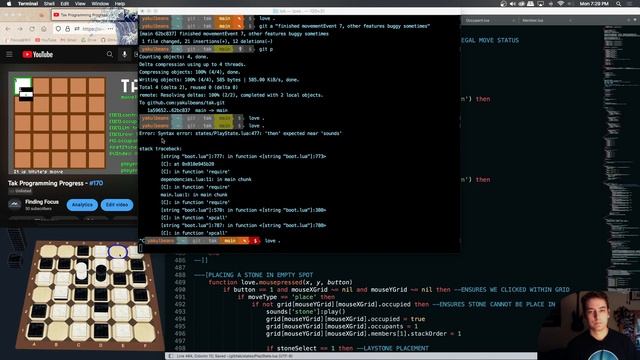Click the 'stack traceback:' line in Terminal

pos(160,149)
